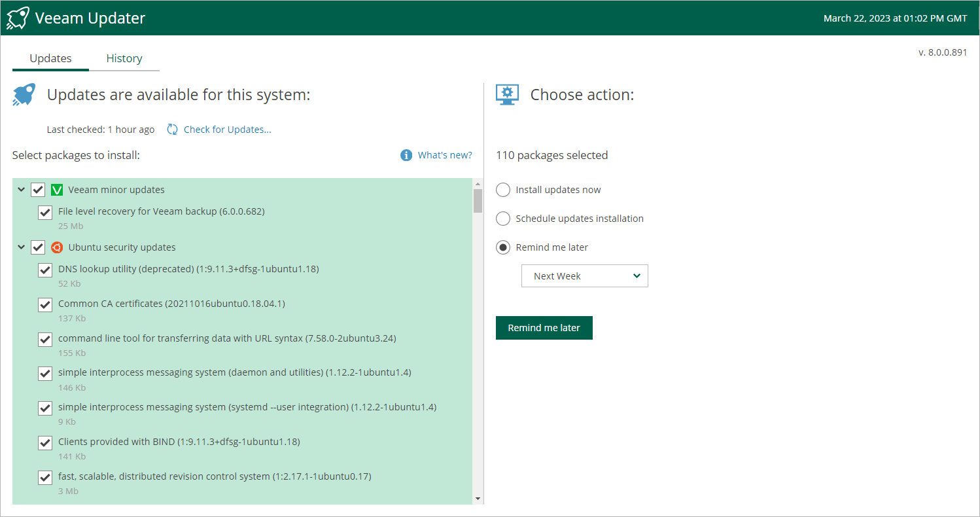Click the Ubuntu security updates logo icon
This screenshot has width=980, height=517.
point(57,247)
